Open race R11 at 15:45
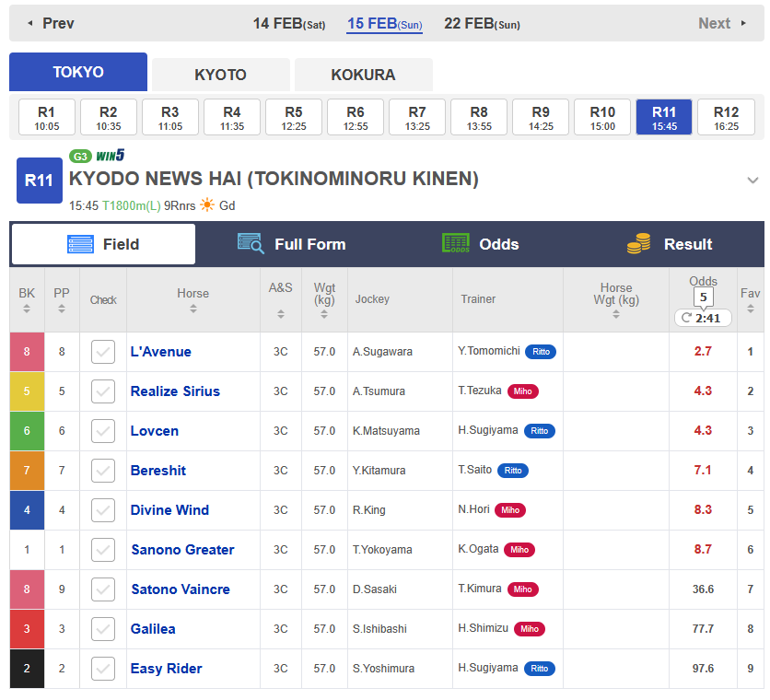 tap(664, 117)
